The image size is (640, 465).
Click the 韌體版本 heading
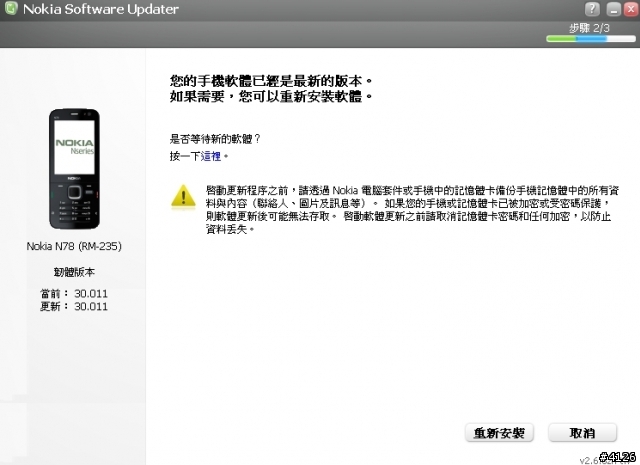[74, 272]
